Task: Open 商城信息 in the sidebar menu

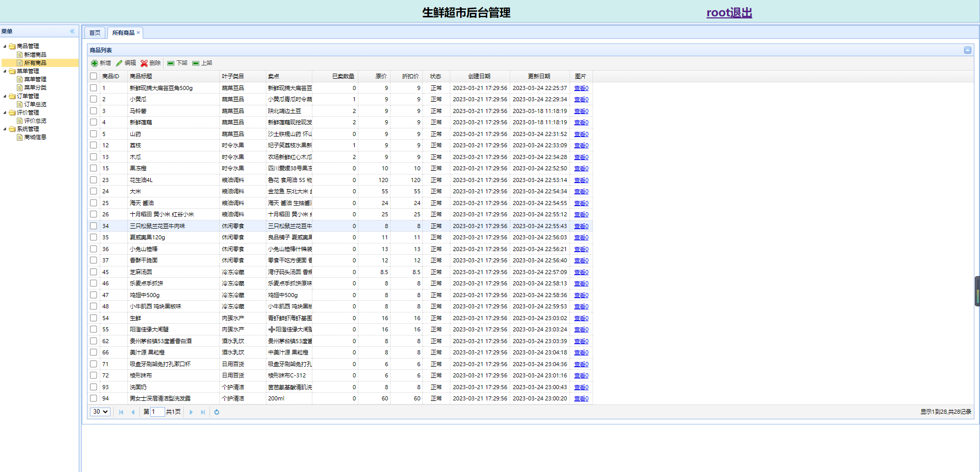Action: tap(35, 137)
